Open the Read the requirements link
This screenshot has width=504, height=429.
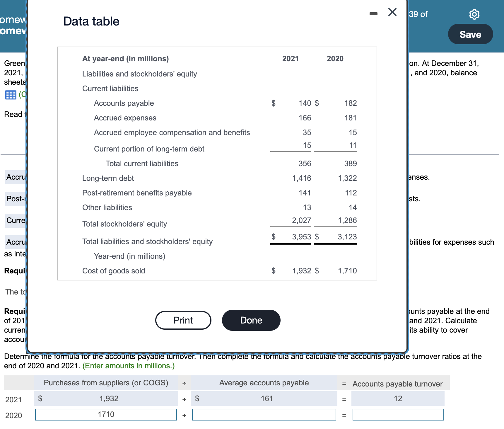(13, 114)
